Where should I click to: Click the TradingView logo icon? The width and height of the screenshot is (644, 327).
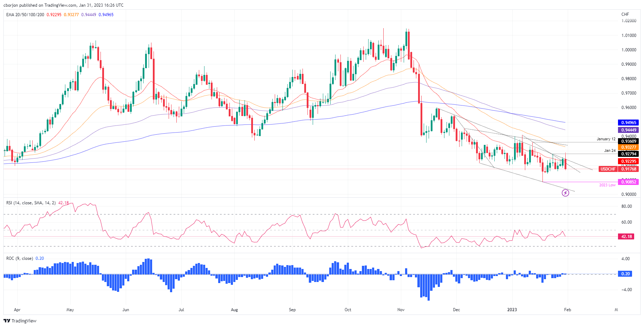tap(6, 321)
